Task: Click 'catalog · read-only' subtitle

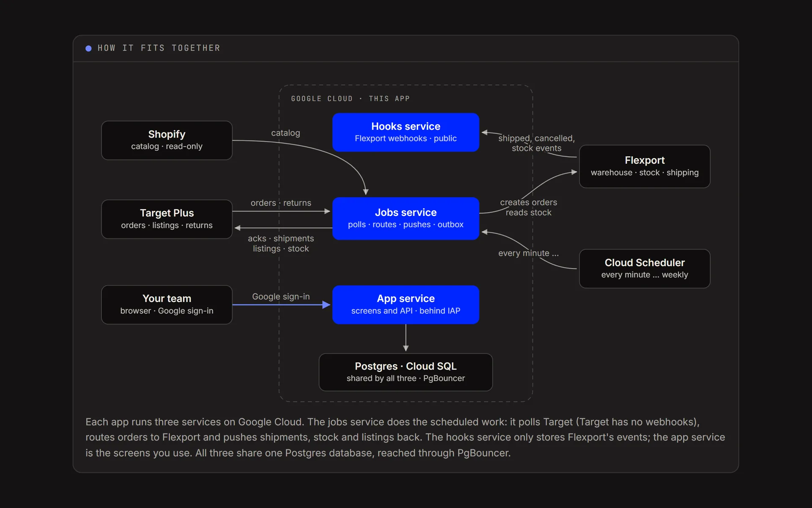Action: (167, 146)
